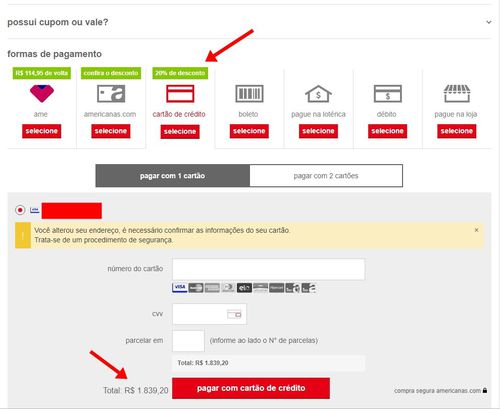The image size is (500, 409).
Task: Click the pague na lotérica house icon
Action: 318,94
